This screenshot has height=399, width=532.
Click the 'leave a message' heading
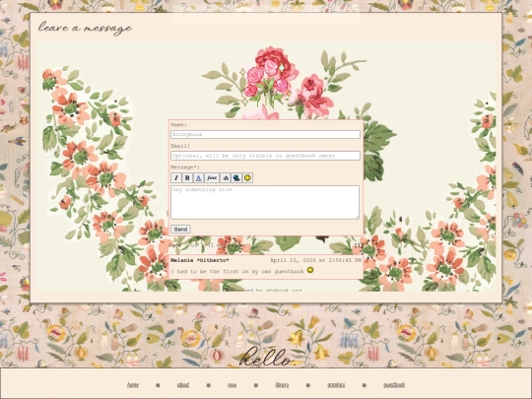point(85,28)
